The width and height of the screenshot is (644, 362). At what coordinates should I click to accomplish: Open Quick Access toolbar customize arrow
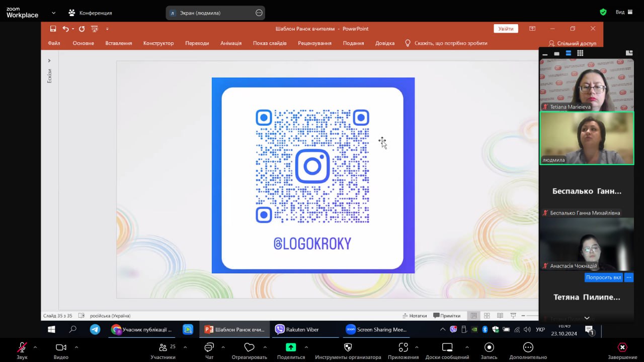click(107, 29)
